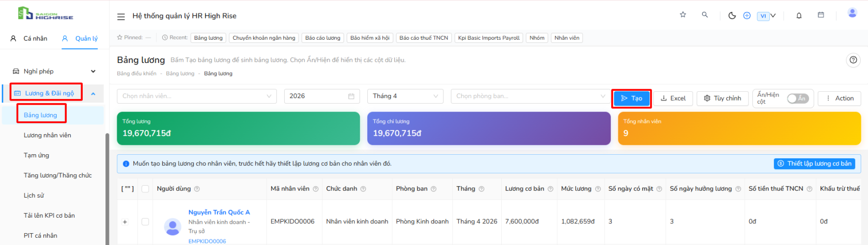Click Thiết lập lương cơ bản button
868x245 pixels.
point(814,164)
